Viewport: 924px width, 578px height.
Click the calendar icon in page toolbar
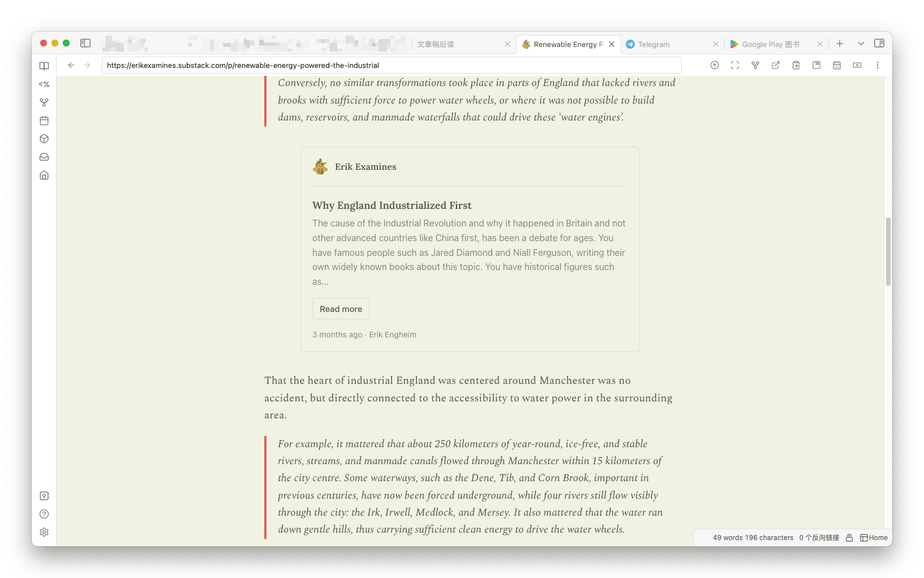(x=837, y=65)
